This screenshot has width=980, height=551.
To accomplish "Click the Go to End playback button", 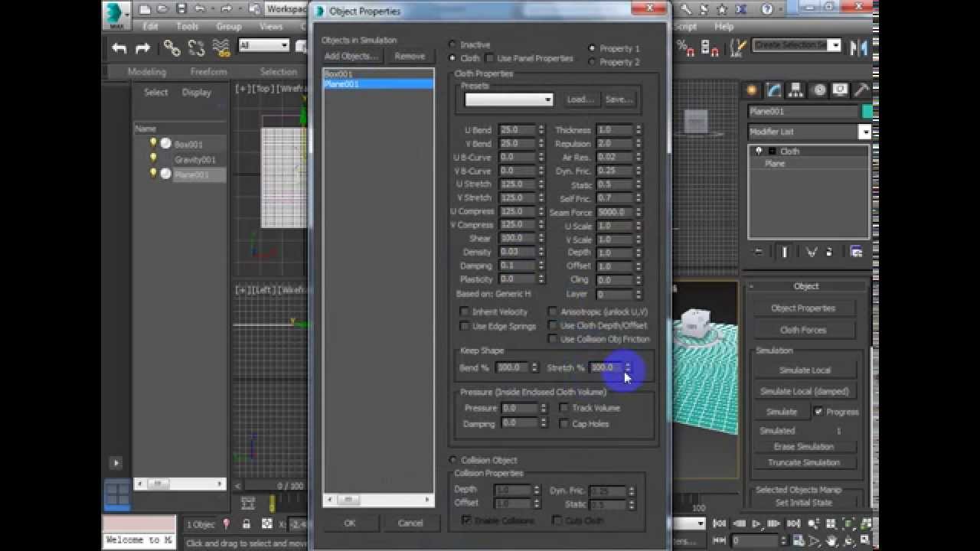I will (x=794, y=524).
